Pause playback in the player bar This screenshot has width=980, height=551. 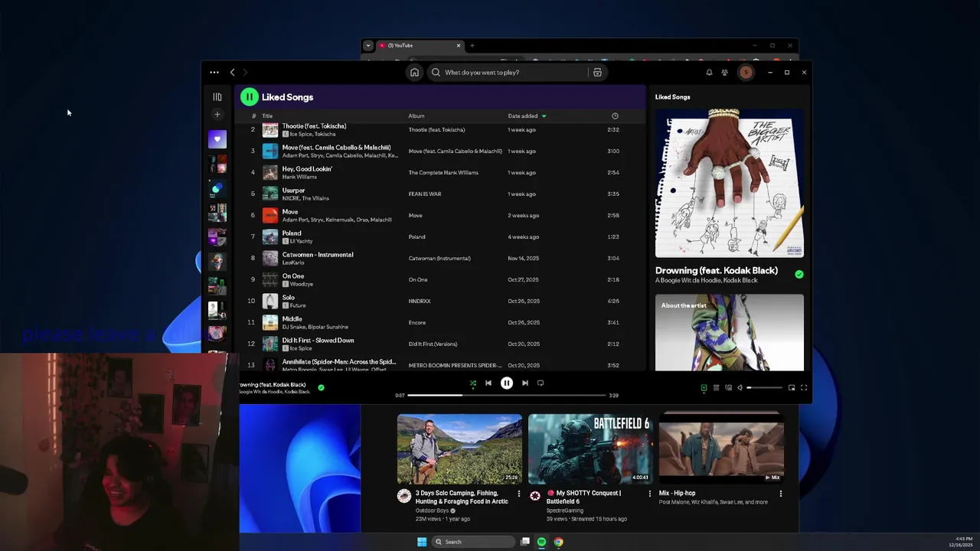pos(507,383)
